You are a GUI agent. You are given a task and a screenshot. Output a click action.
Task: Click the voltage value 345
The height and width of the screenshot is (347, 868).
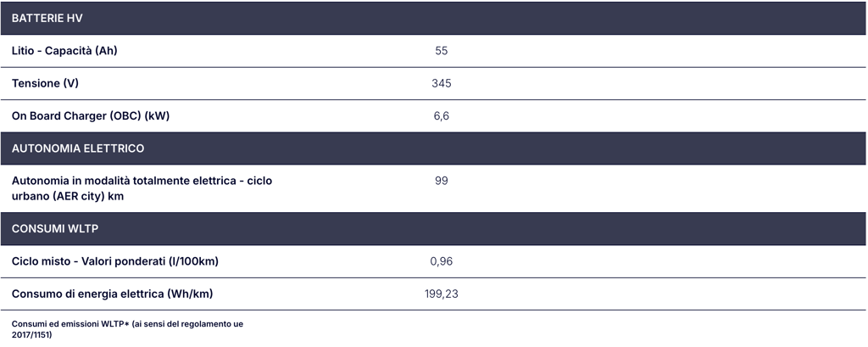click(441, 83)
